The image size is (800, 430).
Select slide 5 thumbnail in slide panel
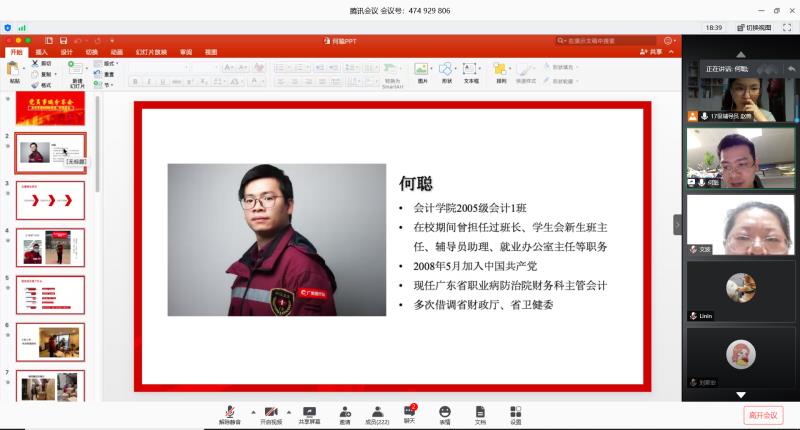tap(51, 295)
